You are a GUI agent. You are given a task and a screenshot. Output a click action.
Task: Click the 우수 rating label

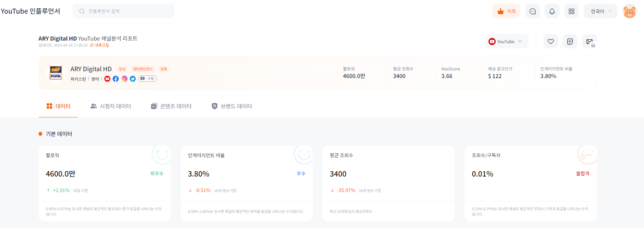[301, 173]
